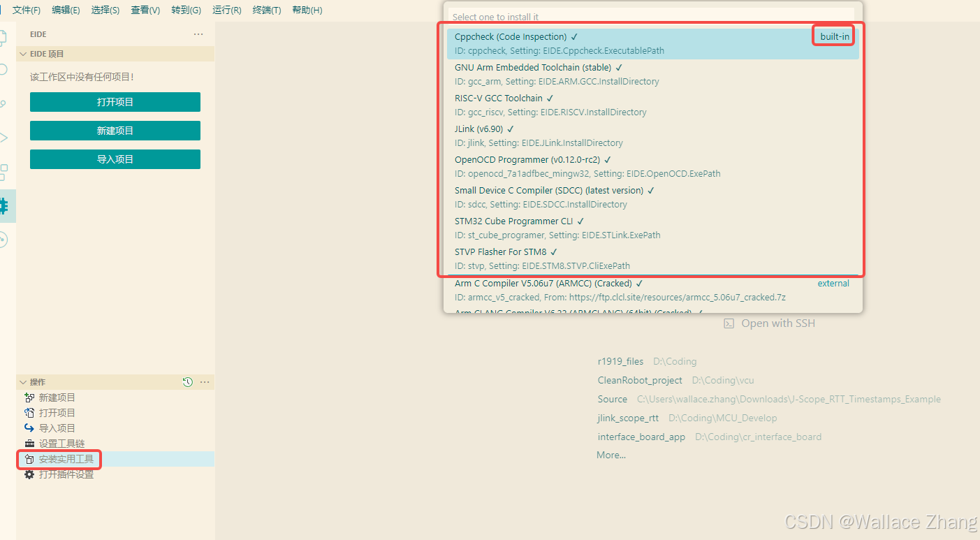
Task: Open the Run and Debug view
Action: click(3, 137)
